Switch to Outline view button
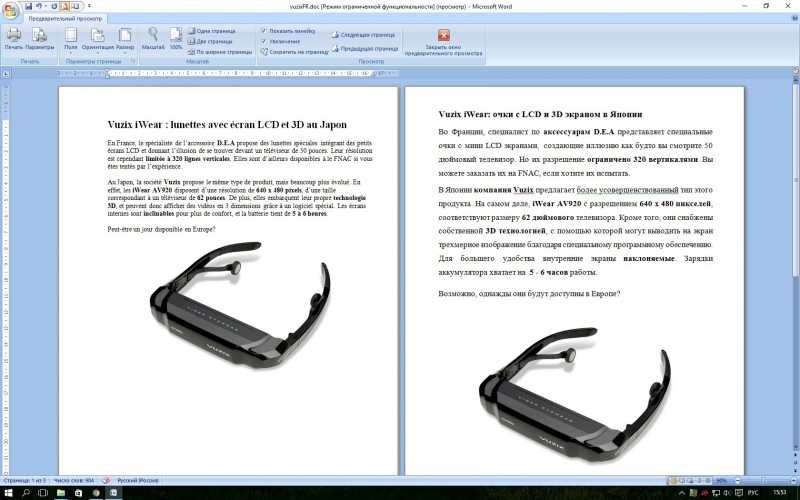This screenshot has height=500, width=800. (699, 481)
